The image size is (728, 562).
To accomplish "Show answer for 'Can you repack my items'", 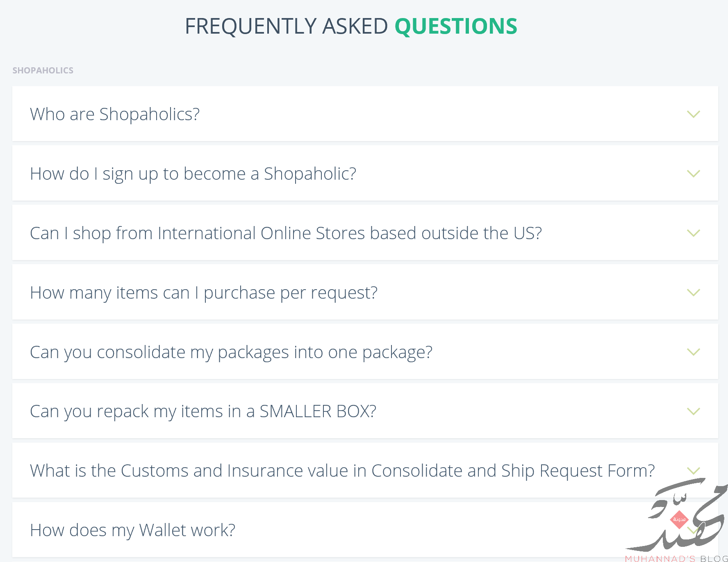I will 203,411.
